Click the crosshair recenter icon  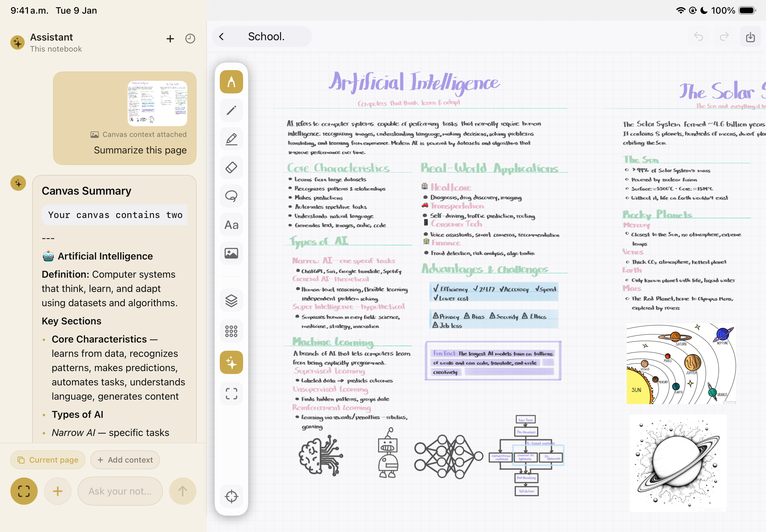click(x=231, y=496)
